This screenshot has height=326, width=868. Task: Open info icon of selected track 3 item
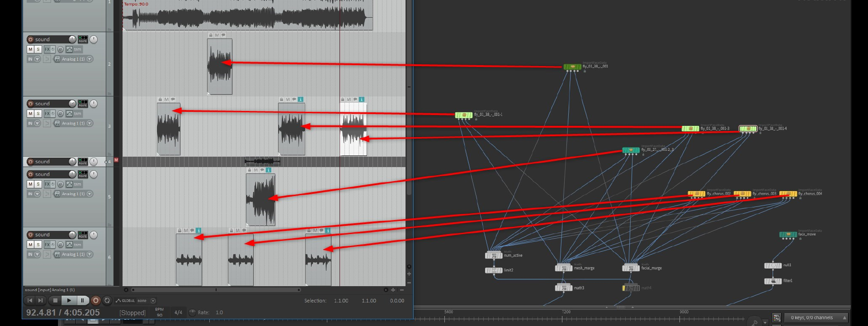pyautogui.click(x=362, y=99)
